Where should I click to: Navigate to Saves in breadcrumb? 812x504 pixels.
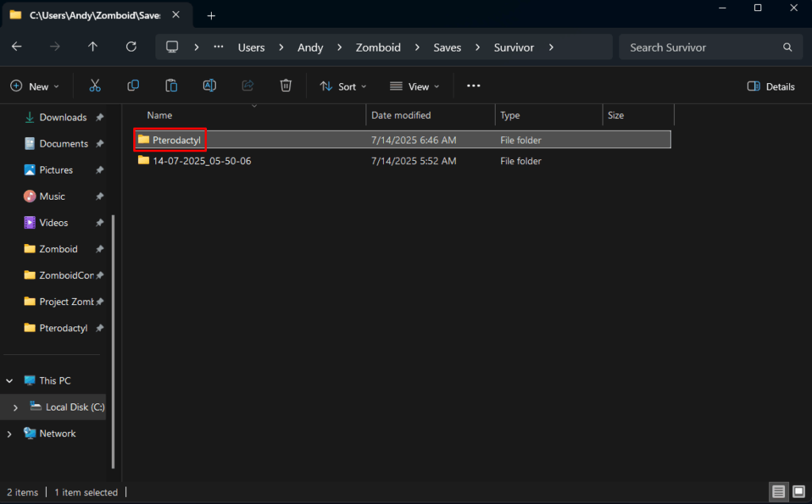(447, 47)
